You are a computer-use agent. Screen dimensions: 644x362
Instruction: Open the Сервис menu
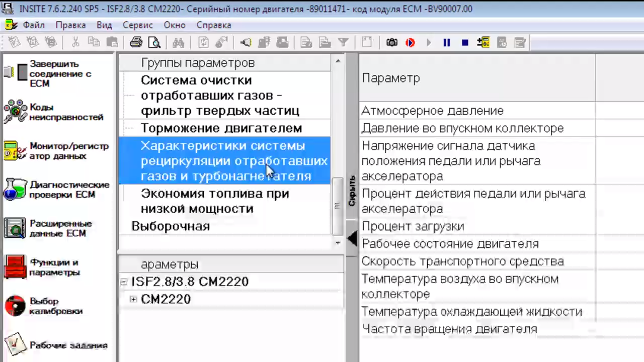point(137,25)
